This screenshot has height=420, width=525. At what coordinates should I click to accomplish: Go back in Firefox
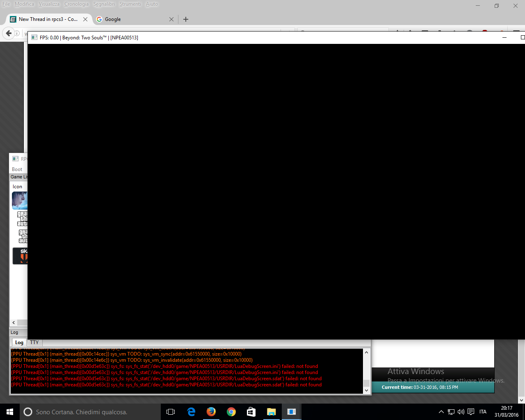pos(9,33)
